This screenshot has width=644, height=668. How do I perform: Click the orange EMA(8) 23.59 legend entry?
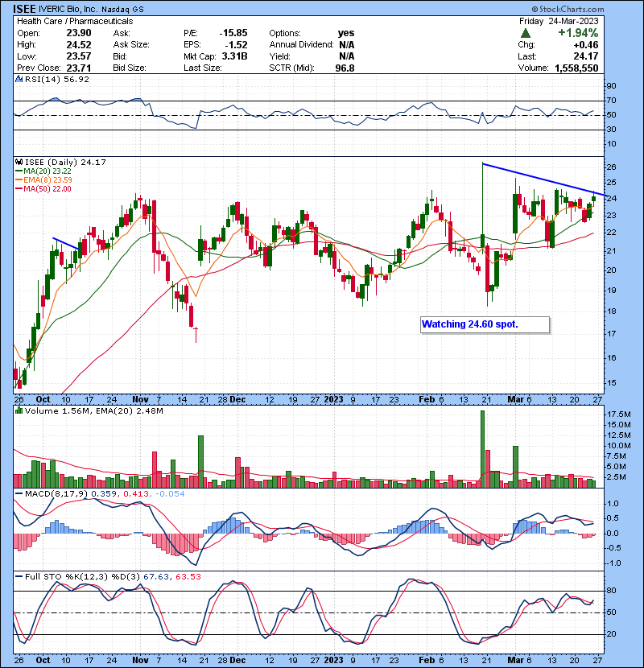pyautogui.click(x=44, y=179)
